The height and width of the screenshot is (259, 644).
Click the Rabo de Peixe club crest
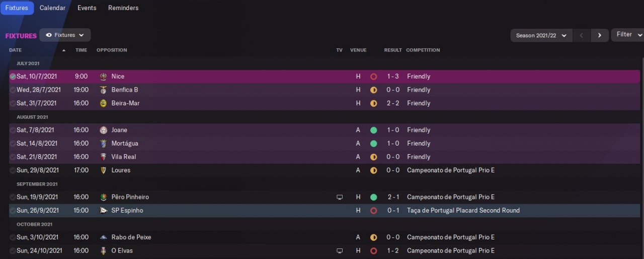[104, 237]
